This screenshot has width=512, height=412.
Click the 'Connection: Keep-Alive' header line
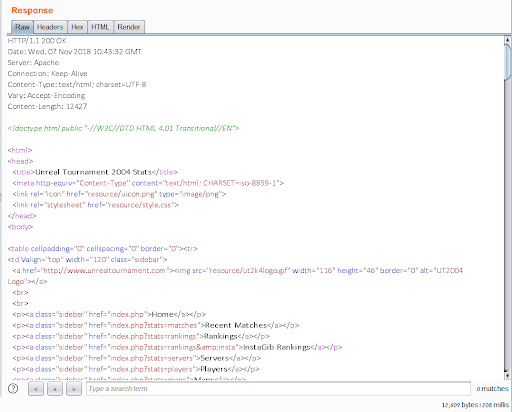click(47, 74)
